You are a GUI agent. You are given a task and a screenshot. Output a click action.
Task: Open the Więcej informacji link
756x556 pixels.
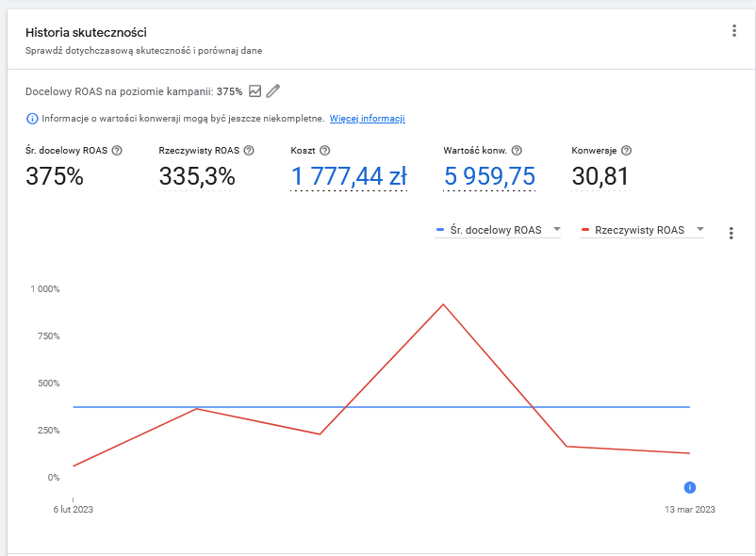(x=368, y=119)
